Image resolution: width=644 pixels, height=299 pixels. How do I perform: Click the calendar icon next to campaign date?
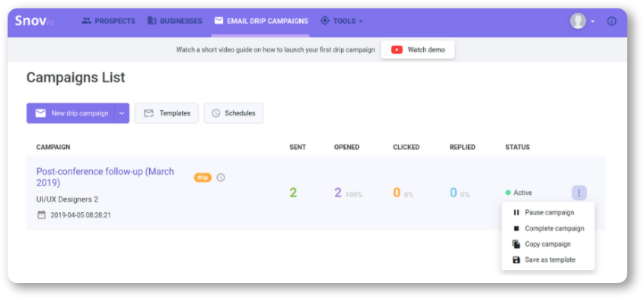[x=41, y=215]
